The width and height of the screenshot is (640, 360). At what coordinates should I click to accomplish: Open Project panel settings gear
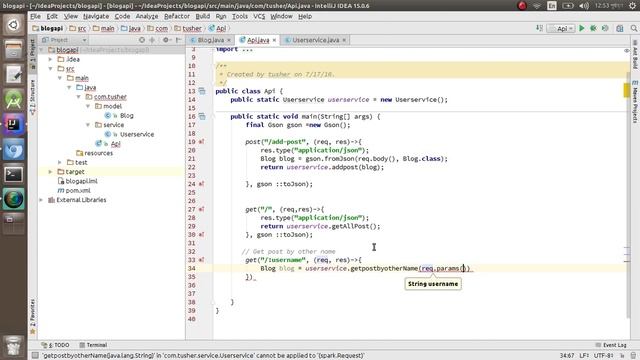point(166,40)
